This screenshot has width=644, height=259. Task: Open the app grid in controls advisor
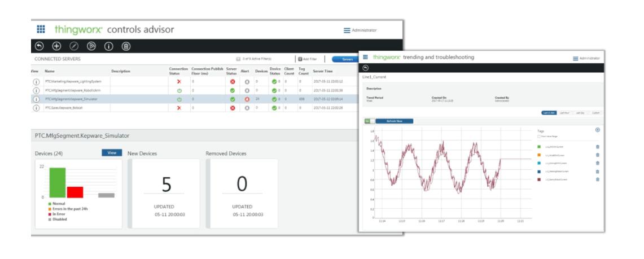tap(41, 29)
